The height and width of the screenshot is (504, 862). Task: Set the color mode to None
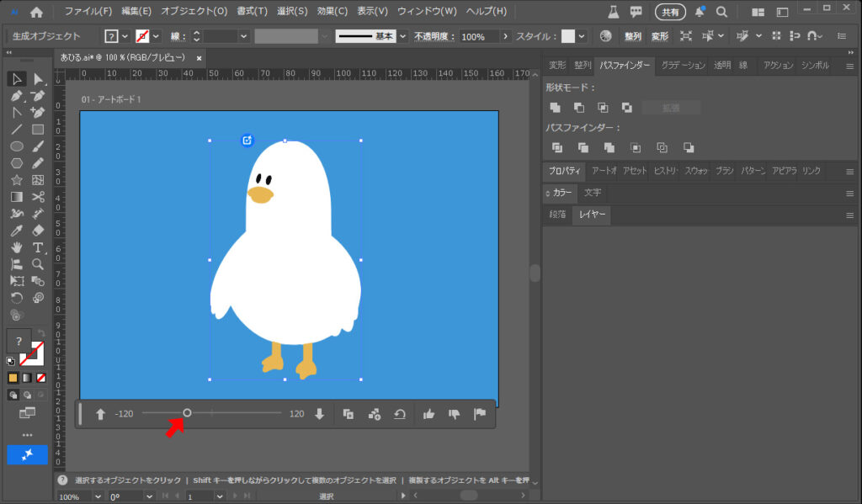pyautogui.click(x=41, y=378)
